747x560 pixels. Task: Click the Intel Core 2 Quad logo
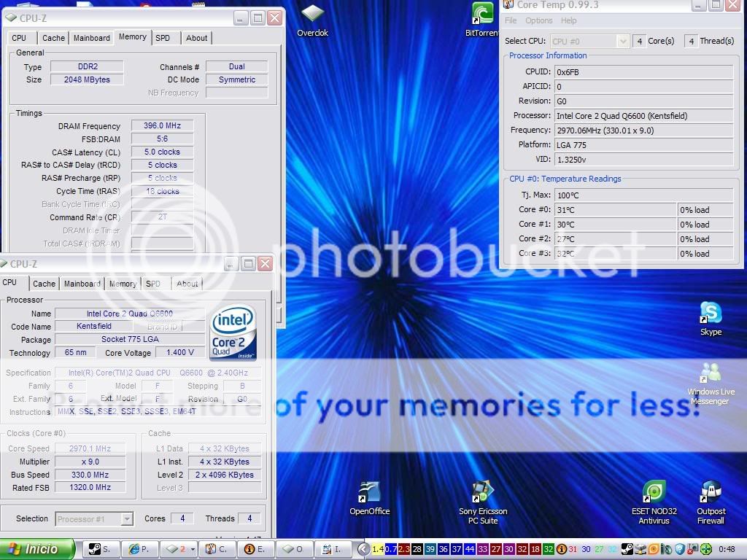click(233, 332)
